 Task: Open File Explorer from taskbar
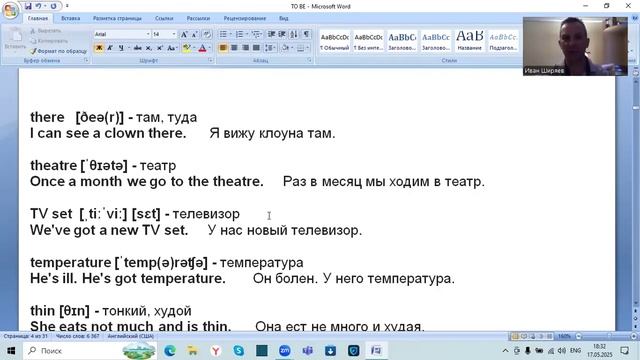click(193, 350)
